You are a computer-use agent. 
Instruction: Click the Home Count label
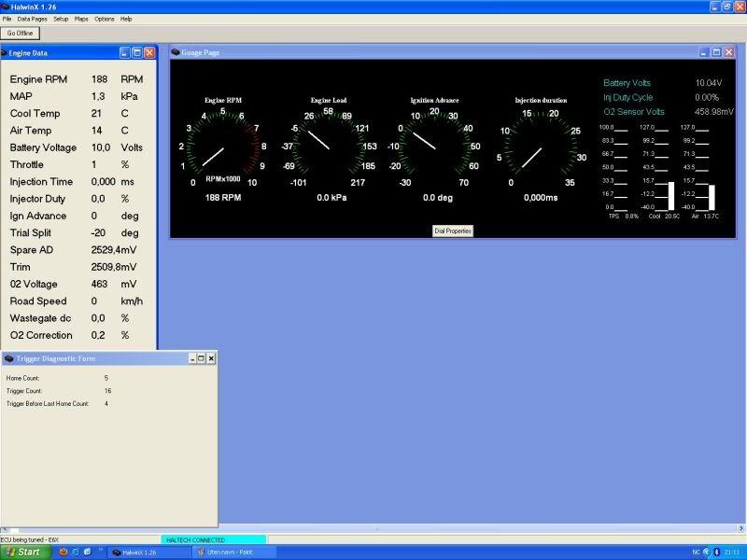[x=22, y=378]
